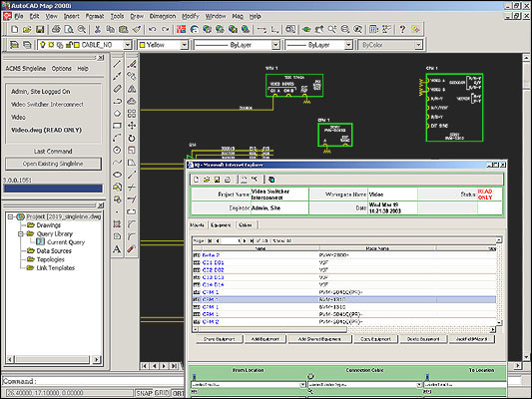Open ACNS Singleline panel menu

[x=25, y=69]
